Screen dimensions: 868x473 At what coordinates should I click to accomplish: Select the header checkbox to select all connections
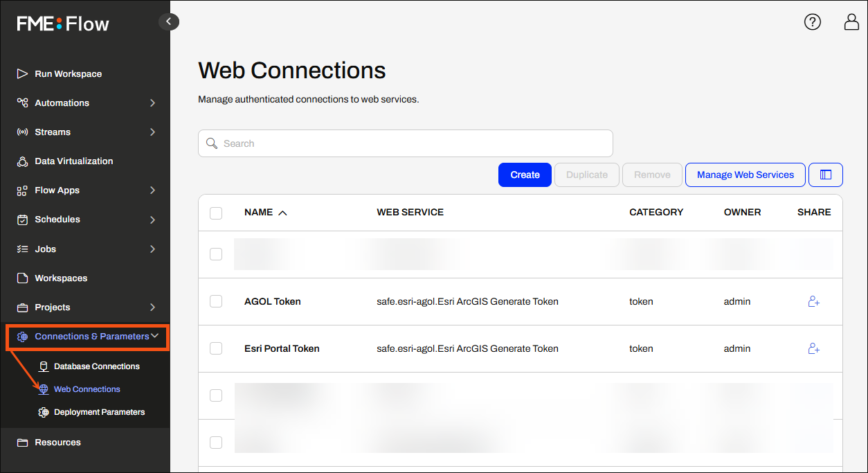(x=216, y=213)
